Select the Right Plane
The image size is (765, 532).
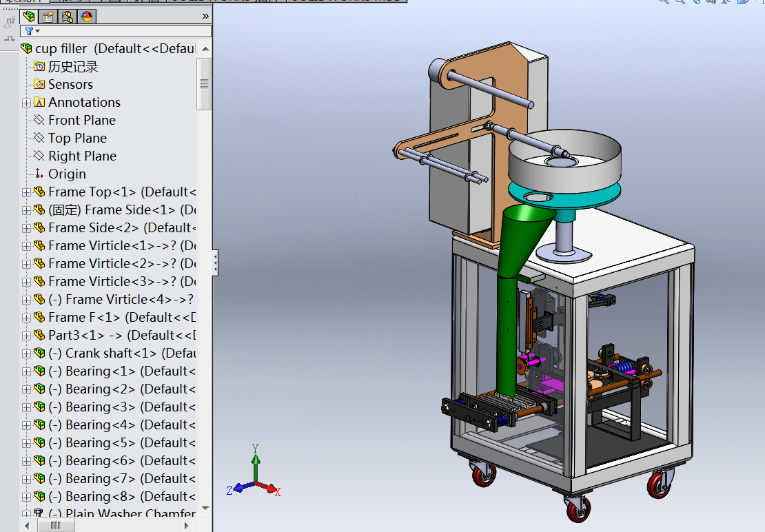click(82, 156)
